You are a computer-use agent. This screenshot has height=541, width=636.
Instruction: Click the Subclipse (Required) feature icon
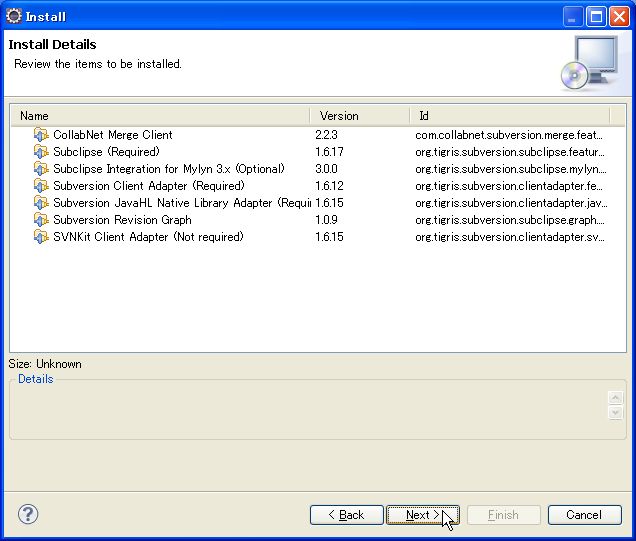click(41, 152)
